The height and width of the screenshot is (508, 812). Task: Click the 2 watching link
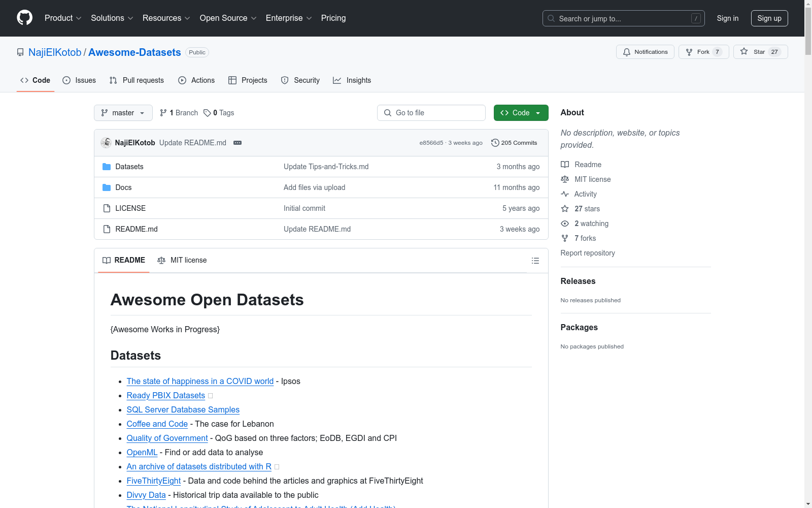point(591,224)
